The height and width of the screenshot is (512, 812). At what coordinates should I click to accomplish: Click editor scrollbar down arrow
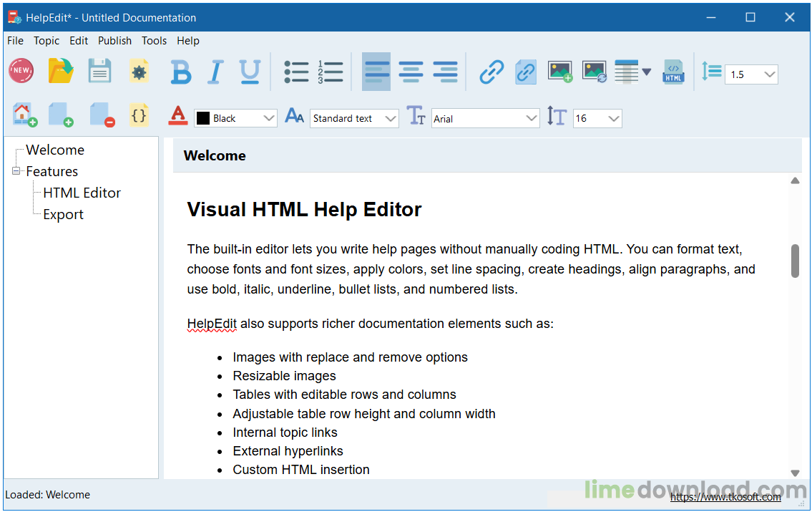click(x=795, y=473)
